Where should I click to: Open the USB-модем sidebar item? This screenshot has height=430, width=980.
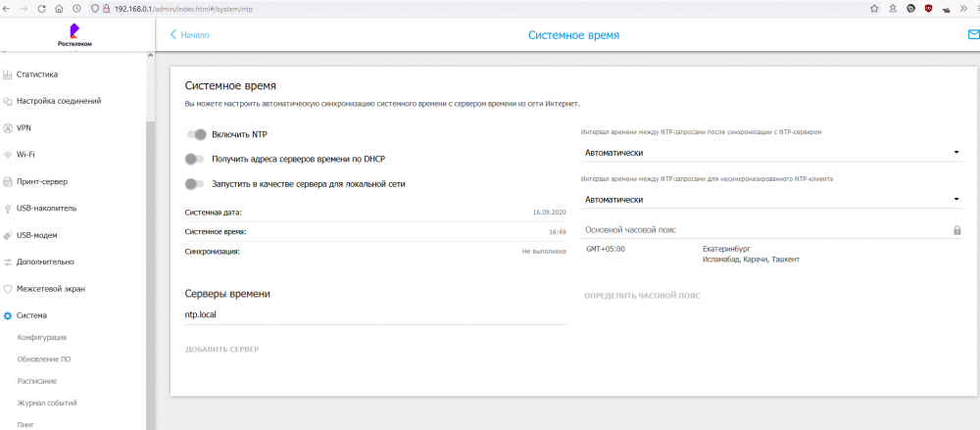[x=39, y=235]
